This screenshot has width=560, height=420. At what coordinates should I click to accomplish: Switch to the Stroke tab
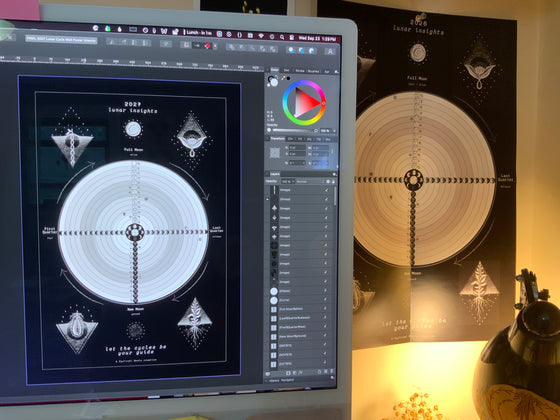click(300, 71)
